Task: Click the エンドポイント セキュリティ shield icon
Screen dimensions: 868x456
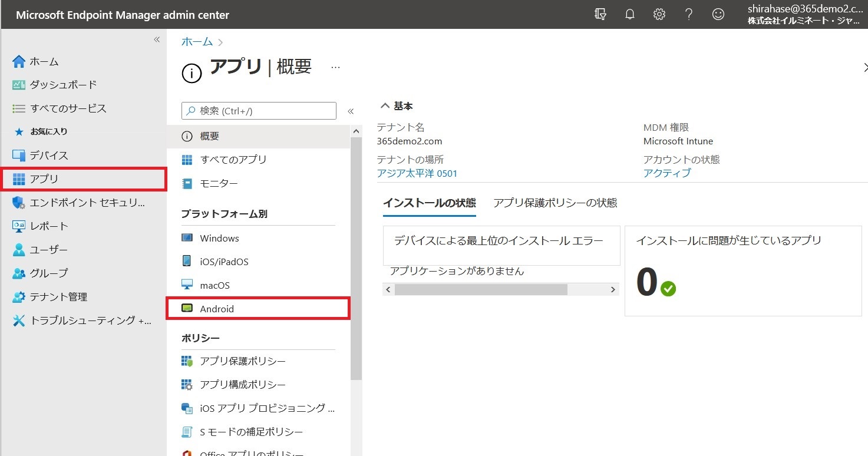Action: tap(19, 203)
